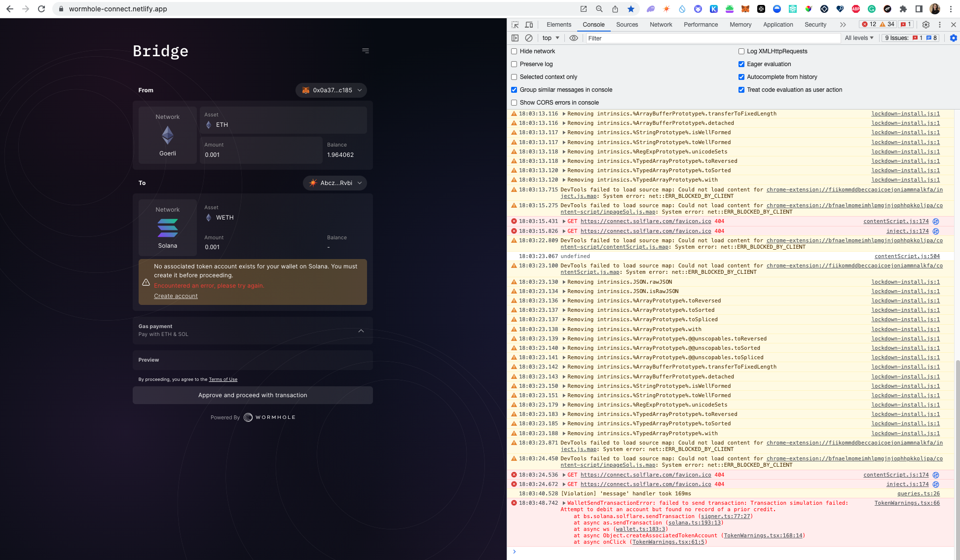Viewport: 960px width, 560px height.
Task: Enable Show CORS errors in console
Action: [x=514, y=103]
